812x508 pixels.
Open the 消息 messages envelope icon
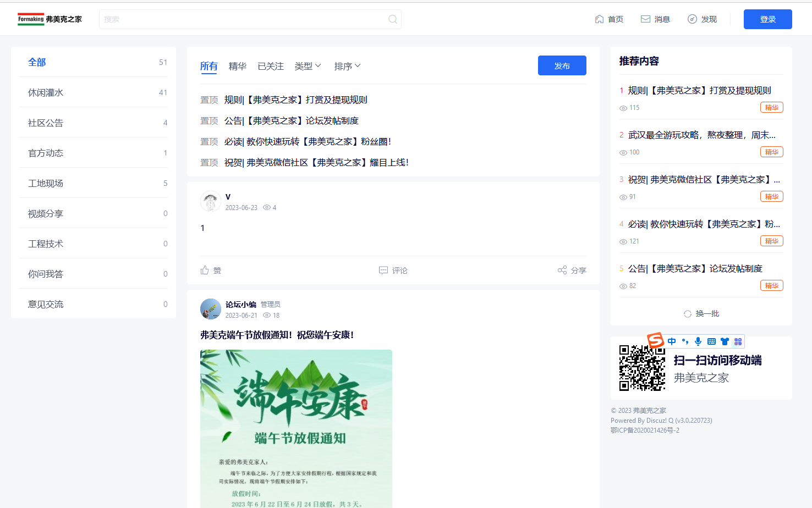click(x=645, y=18)
